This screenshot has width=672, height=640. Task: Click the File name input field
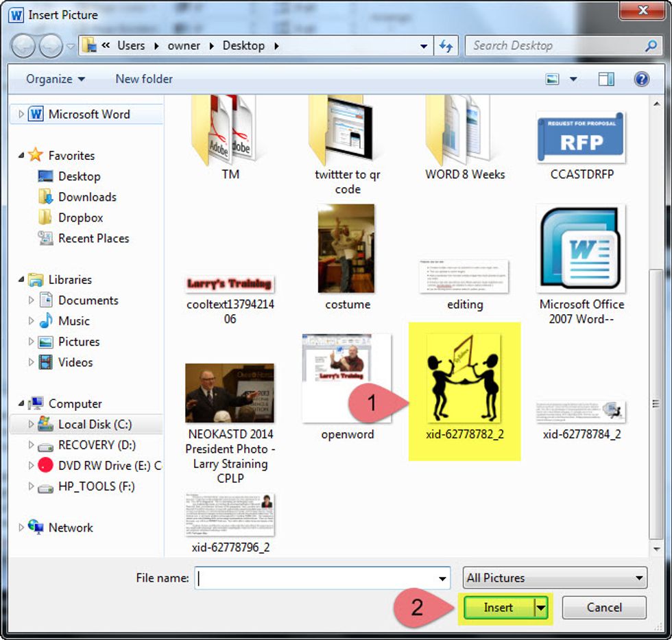(x=322, y=578)
